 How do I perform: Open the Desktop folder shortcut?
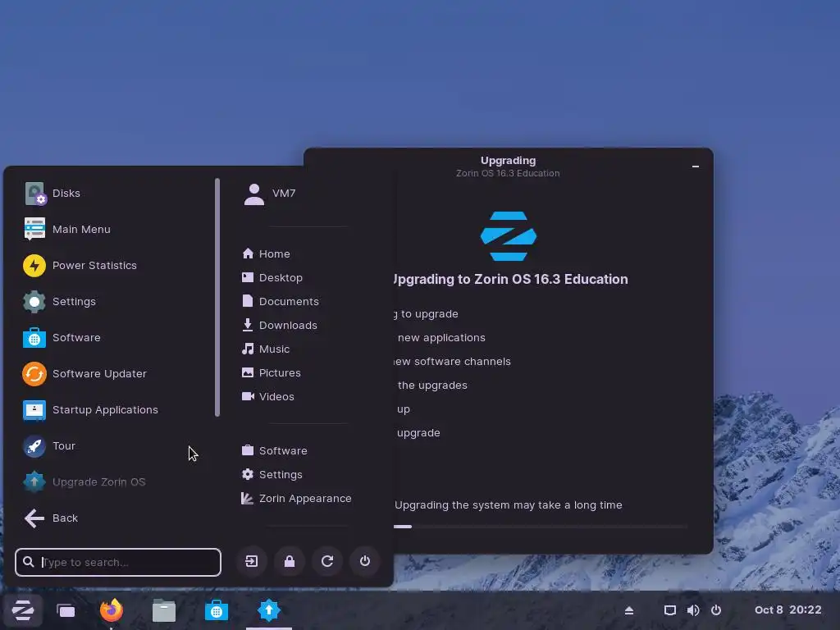[272, 277]
